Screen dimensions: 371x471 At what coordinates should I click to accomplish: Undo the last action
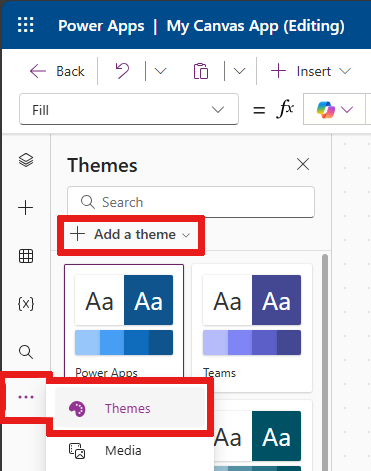(x=122, y=71)
